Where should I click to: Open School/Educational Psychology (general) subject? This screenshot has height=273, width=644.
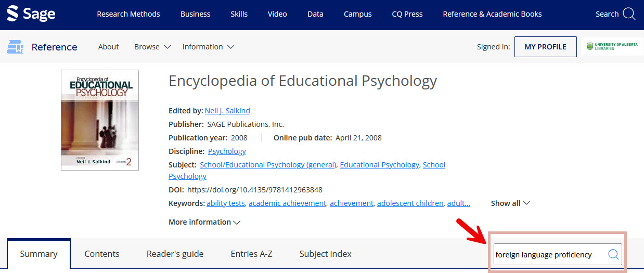268,165
